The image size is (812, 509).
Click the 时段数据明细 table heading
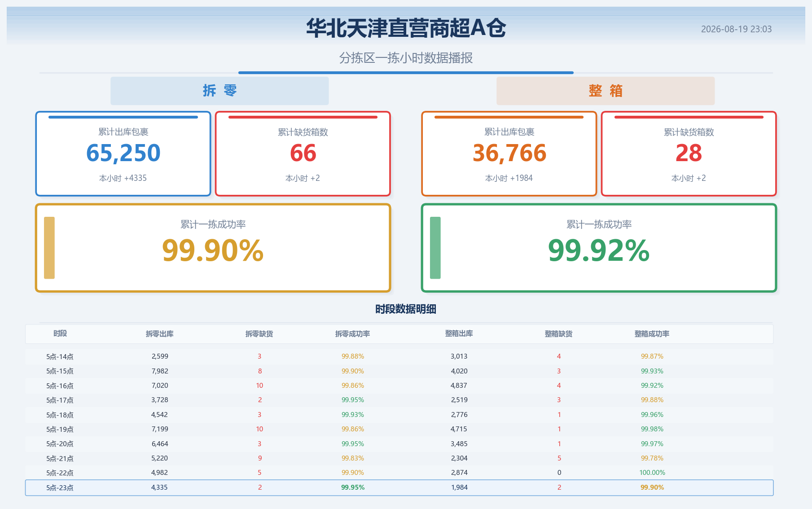(x=406, y=309)
